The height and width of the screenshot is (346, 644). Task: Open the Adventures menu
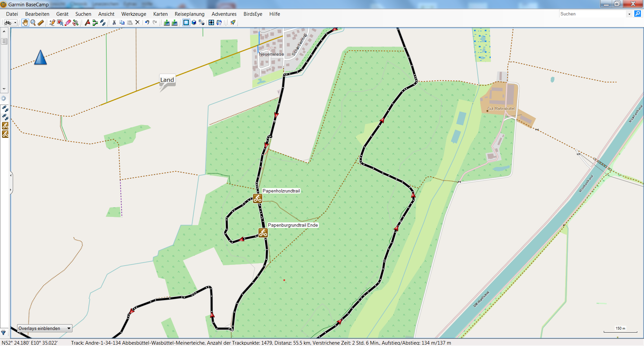coord(224,14)
